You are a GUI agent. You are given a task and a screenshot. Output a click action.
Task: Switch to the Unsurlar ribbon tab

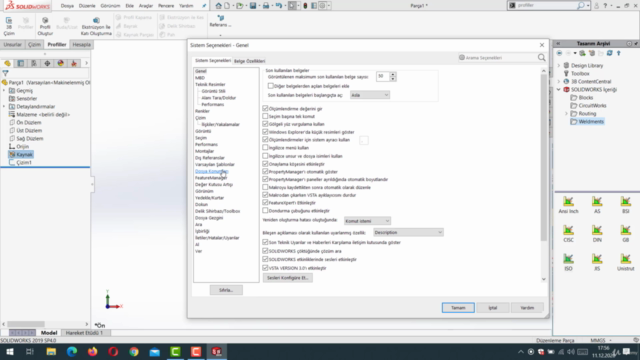pos(13,44)
